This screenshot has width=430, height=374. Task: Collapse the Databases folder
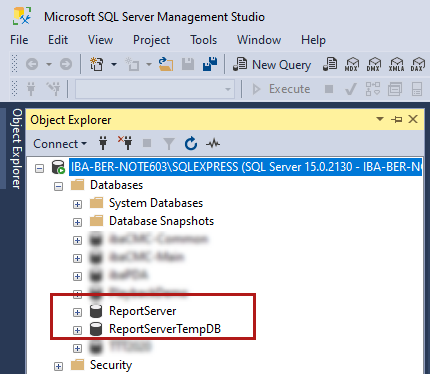[58, 186]
